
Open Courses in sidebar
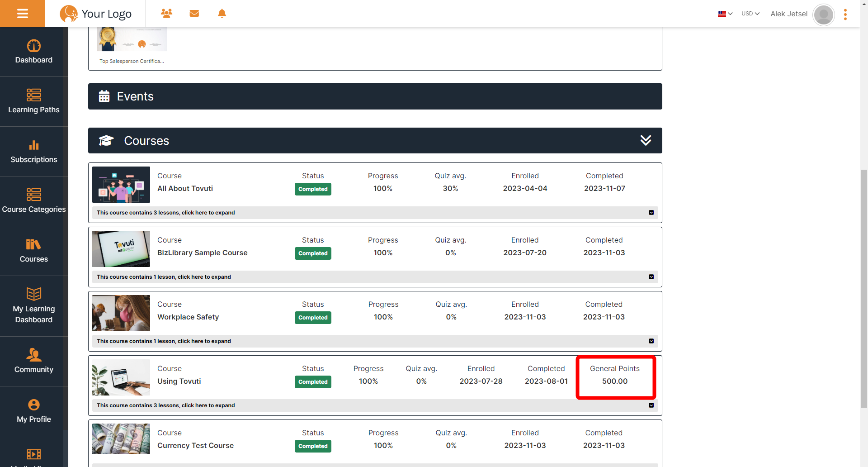pos(34,251)
